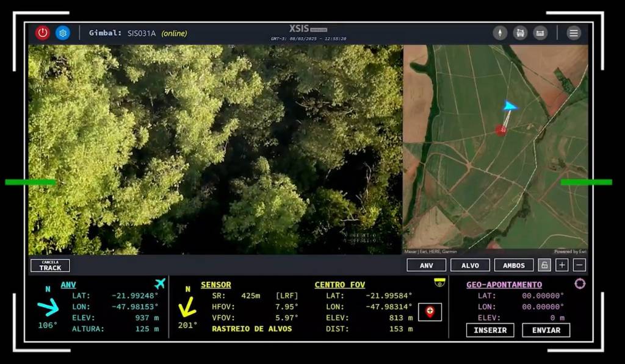
Task: Click the red geo-marker pin icon
Action: point(430,312)
